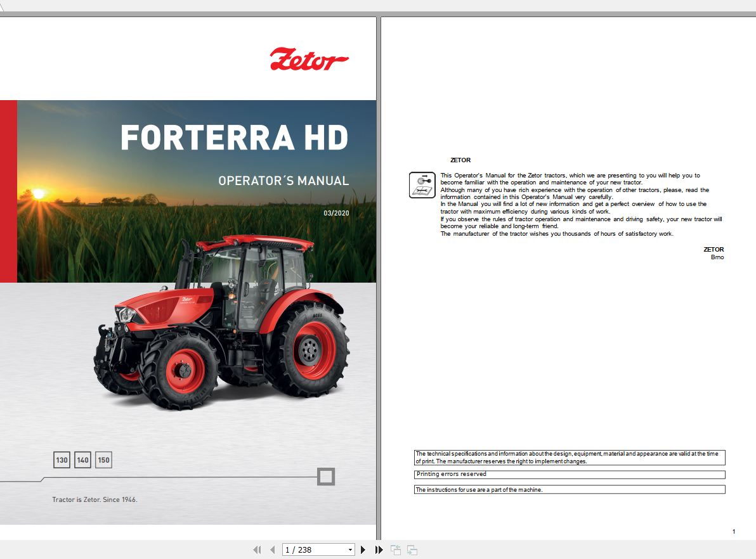Click the next view navigation icon
Screen dimensions: 756x559
pos(412,550)
